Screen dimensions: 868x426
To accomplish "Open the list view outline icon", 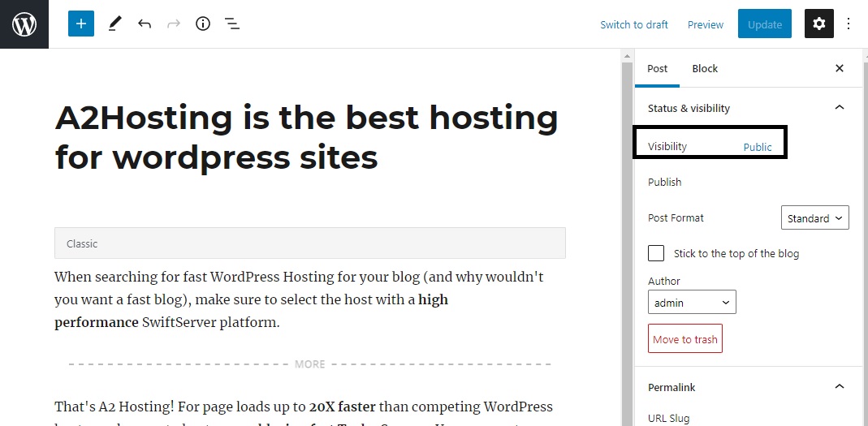I will 232,24.
